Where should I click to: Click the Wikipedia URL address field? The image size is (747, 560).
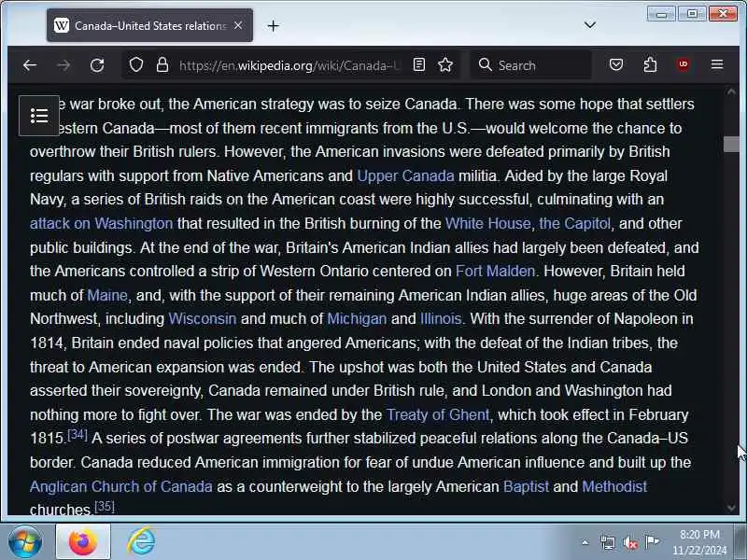pos(290,65)
